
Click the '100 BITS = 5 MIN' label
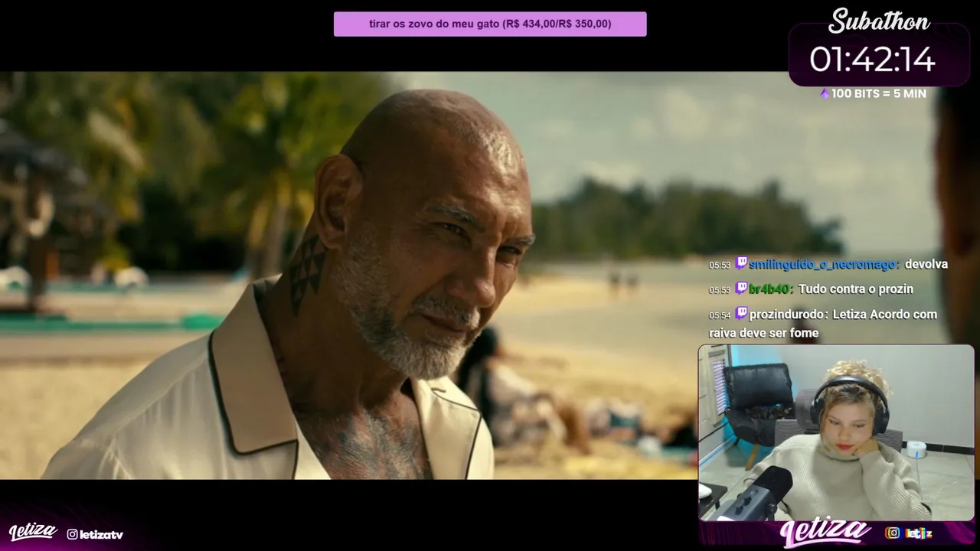click(x=879, y=93)
